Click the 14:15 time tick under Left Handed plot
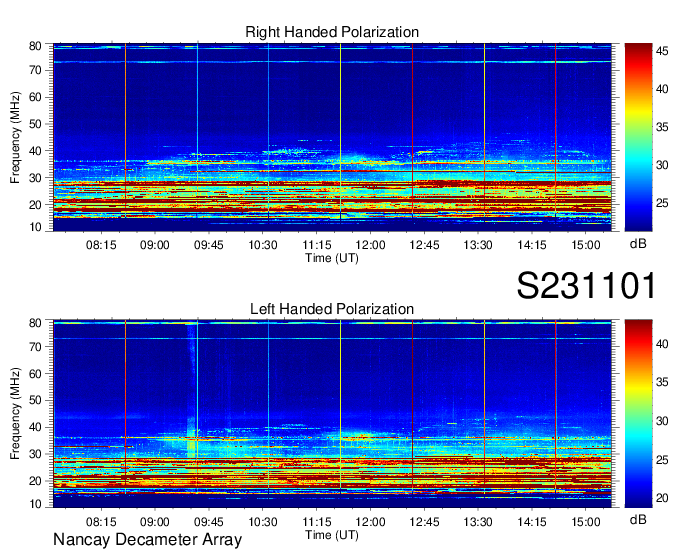Image resolution: width=680 pixels, height=552 pixels. (x=532, y=522)
